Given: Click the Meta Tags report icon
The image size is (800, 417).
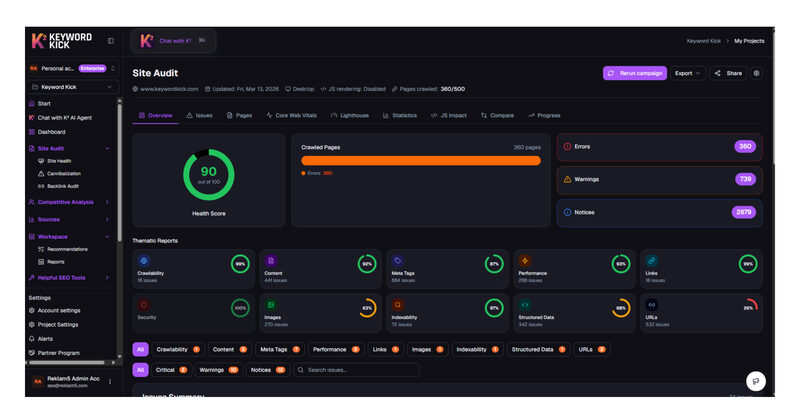Looking at the screenshot, I should pyautogui.click(x=397, y=261).
